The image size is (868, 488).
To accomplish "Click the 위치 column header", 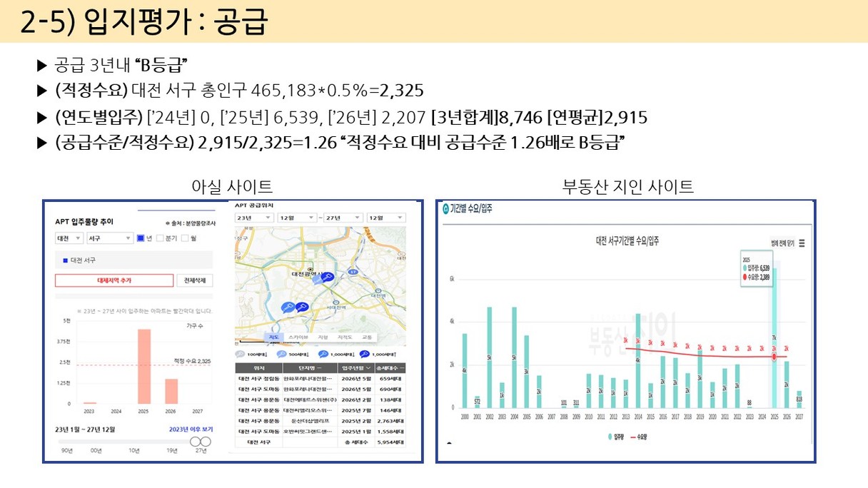I will (x=259, y=368).
